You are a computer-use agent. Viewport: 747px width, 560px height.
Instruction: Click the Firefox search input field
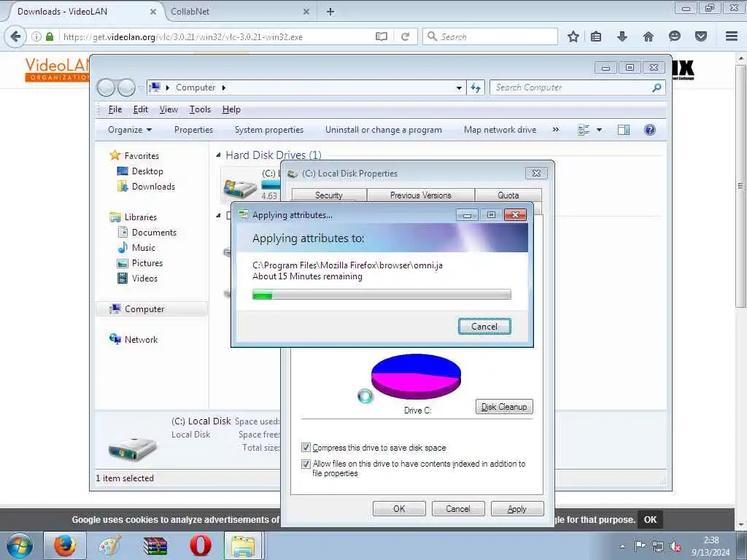click(x=490, y=36)
